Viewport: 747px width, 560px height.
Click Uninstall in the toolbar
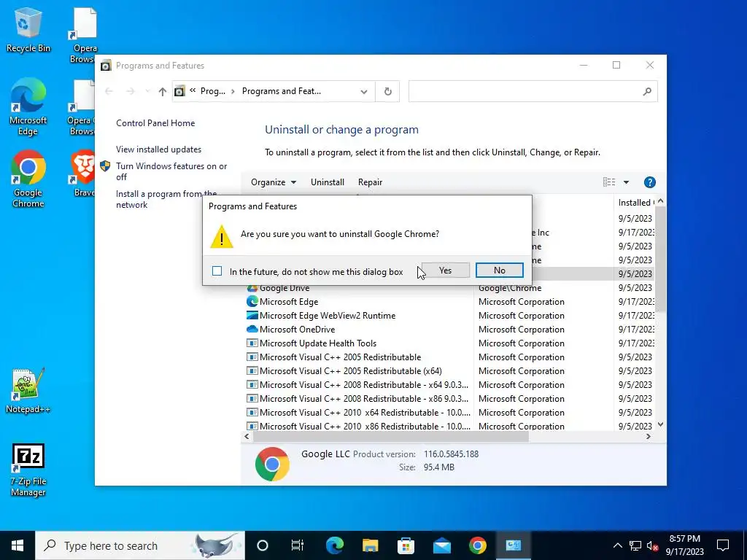click(x=328, y=182)
